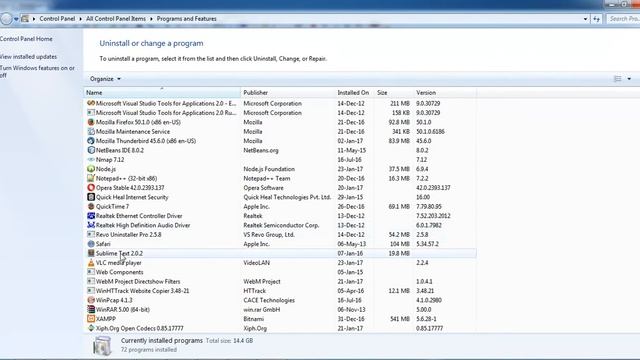Click the WinPcap 4.1.3 icon
Image resolution: width=640 pixels, height=360 pixels.
pyautogui.click(x=91, y=300)
